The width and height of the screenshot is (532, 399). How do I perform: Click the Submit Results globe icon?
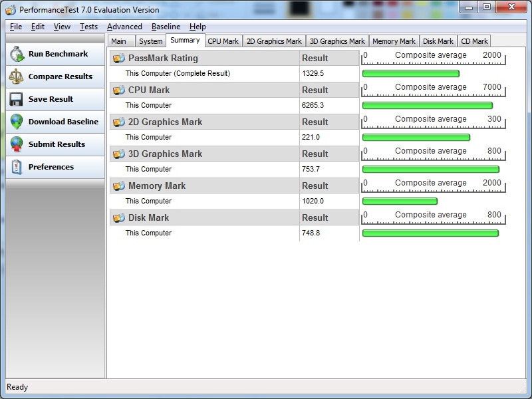[x=17, y=145]
